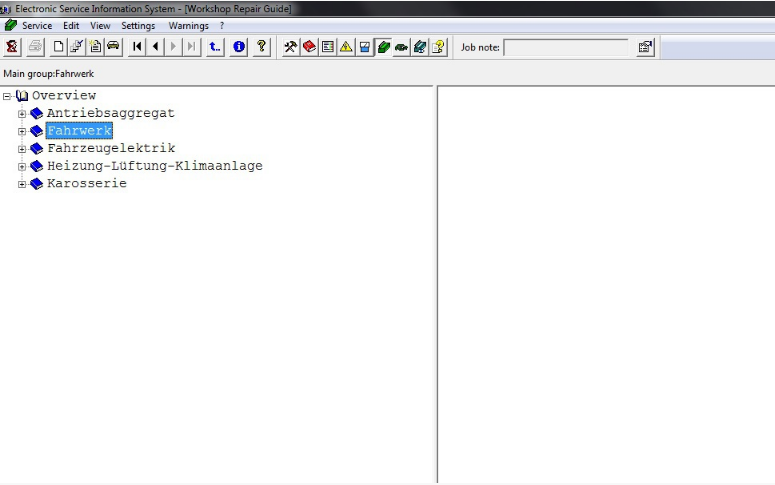Screen dimensions: 775x485
Task: Expand the Antriebsaggregat tree node
Action: pos(22,114)
